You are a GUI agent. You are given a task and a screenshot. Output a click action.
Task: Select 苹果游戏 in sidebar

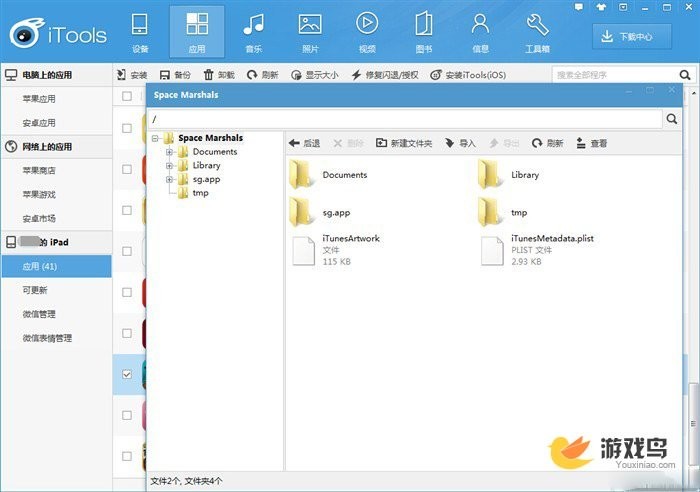point(39,195)
